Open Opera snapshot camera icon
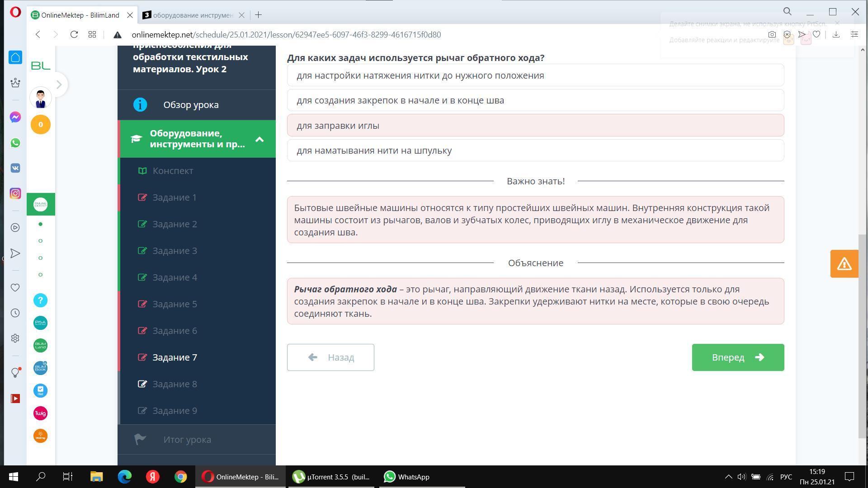The height and width of the screenshot is (488, 868). click(772, 35)
